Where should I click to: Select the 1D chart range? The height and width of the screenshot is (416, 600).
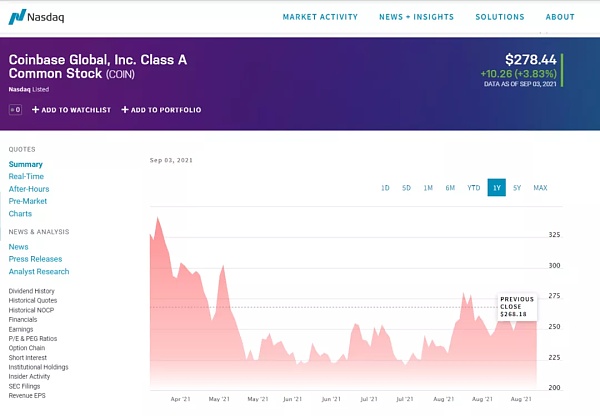[x=385, y=188]
